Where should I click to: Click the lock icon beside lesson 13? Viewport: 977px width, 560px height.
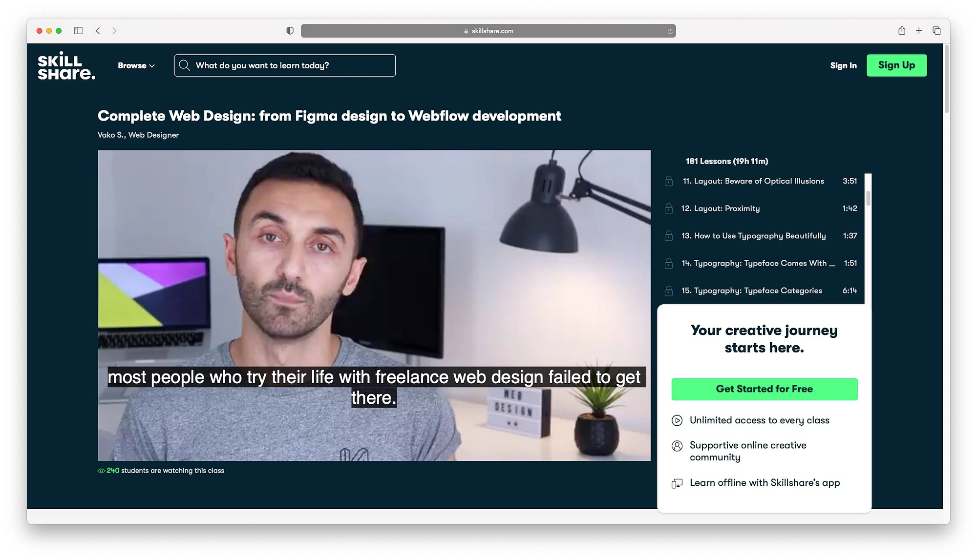(x=669, y=235)
